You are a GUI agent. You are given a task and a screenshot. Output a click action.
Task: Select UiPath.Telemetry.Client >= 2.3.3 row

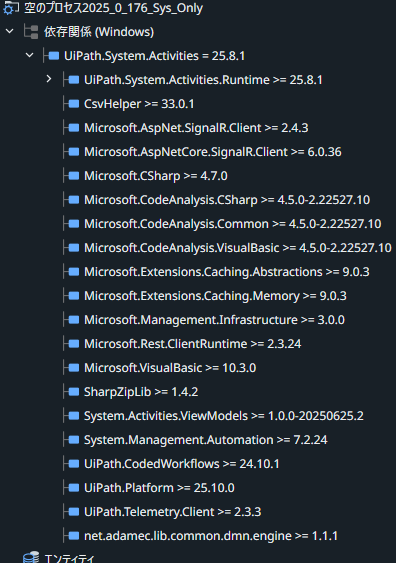click(x=172, y=512)
